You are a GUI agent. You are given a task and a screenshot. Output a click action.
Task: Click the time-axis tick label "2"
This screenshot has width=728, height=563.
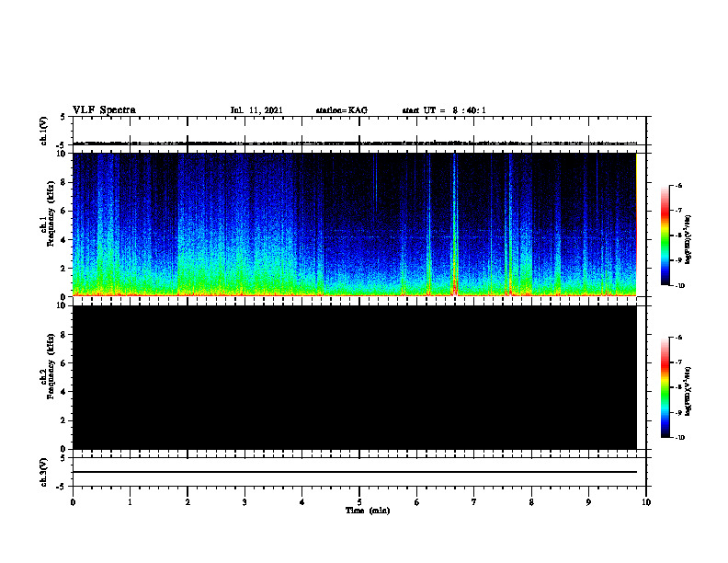[x=188, y=502]
